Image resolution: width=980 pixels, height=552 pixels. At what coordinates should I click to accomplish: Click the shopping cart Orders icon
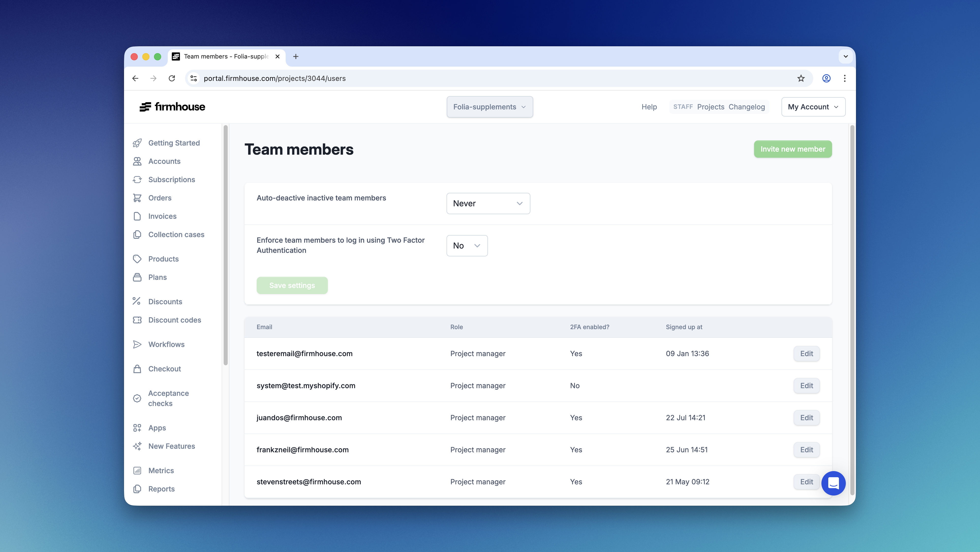(138, 198)
